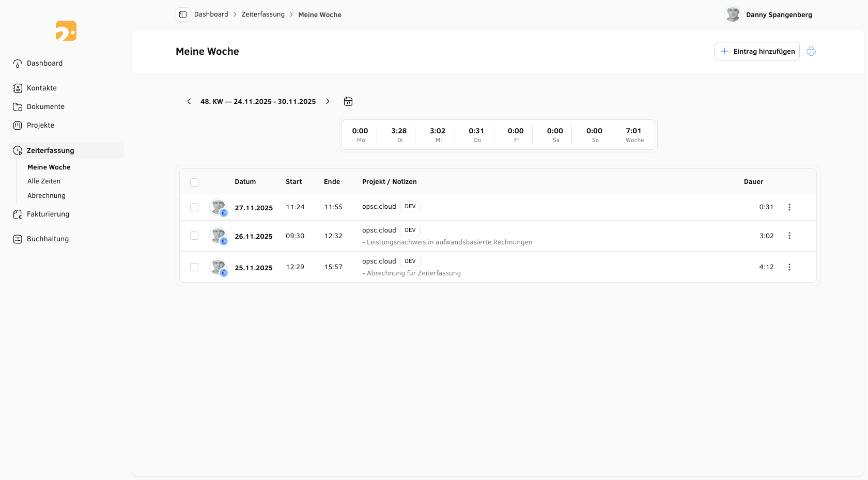Select the Fakturierung sidebar item
Image resolution: width=868 pixels, height=480 pixels.
[48, 214]
